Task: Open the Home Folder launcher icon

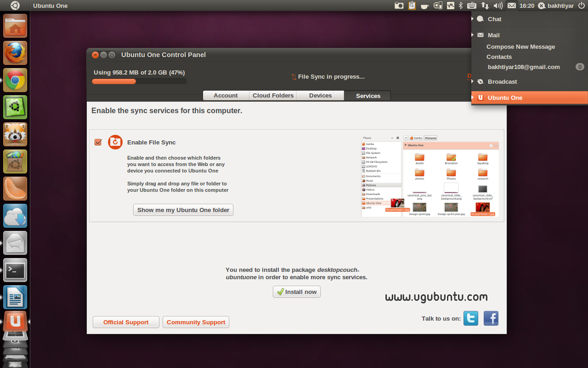Action: tap(15, 26)
